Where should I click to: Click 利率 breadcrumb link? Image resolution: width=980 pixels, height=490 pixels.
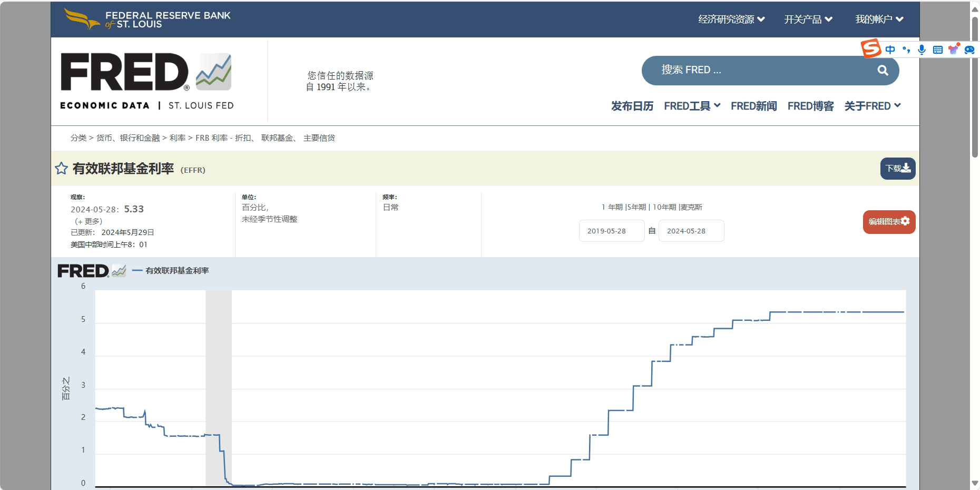pos(178,138)
